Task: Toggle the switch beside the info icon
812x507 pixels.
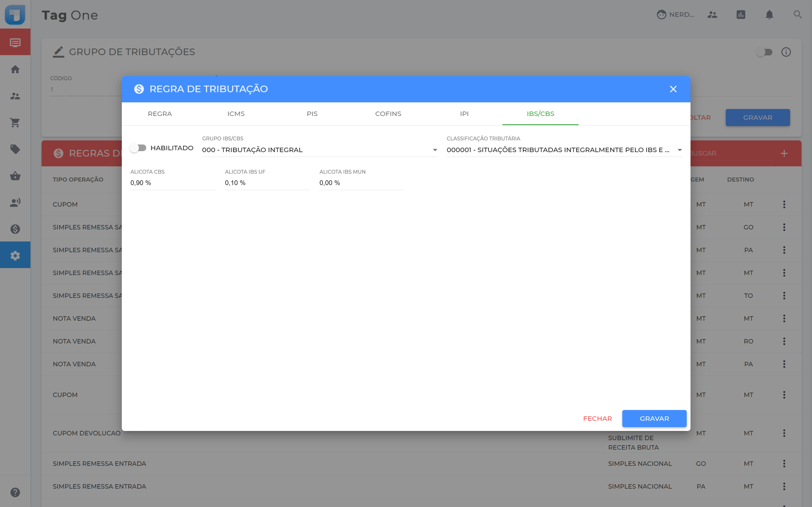Action: click(x=764, y=52)
